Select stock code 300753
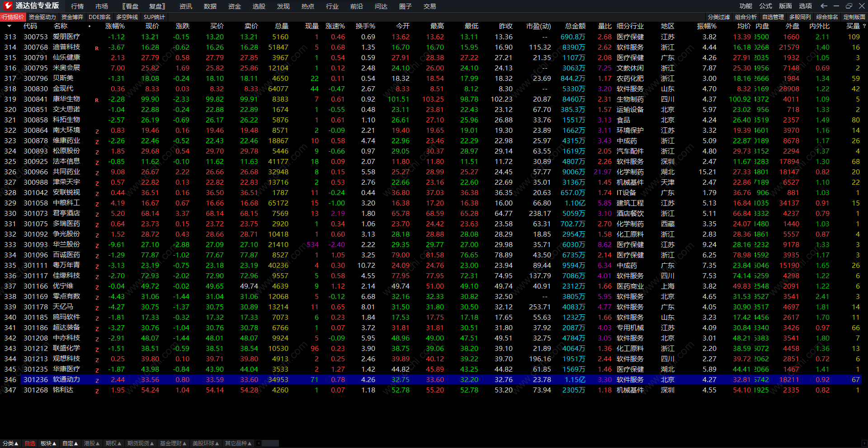 pos(36,37)
